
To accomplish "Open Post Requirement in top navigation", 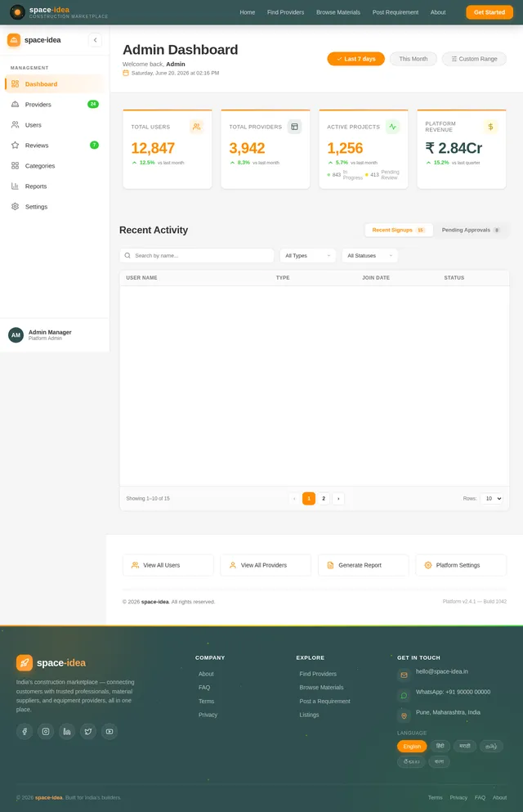I will tap(396, 12).
